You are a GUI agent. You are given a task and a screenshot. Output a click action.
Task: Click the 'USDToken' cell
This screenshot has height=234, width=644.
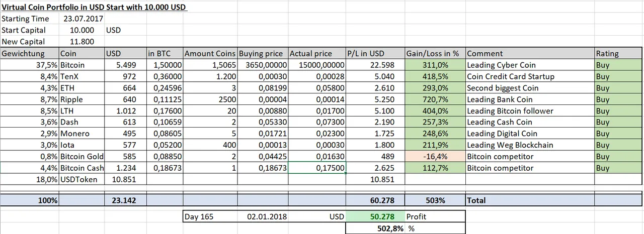pyautogui.click(x=82, y=179)
